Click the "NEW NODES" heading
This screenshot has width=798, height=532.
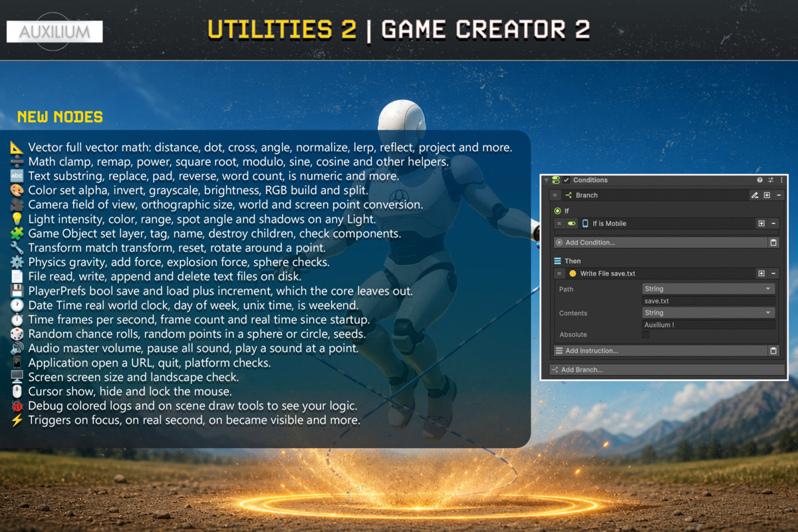tap(60, 117)
